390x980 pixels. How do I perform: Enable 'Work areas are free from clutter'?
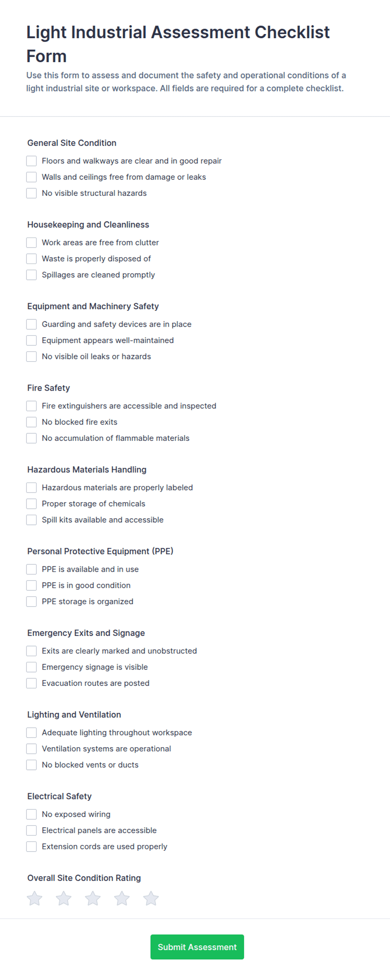(x=31, y=242)
